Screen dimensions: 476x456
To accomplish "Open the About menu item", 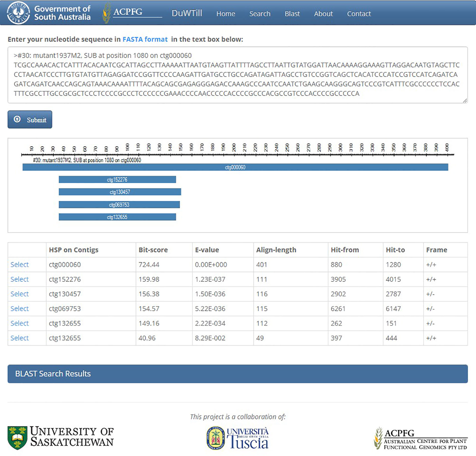I will [x=323, y=14].
